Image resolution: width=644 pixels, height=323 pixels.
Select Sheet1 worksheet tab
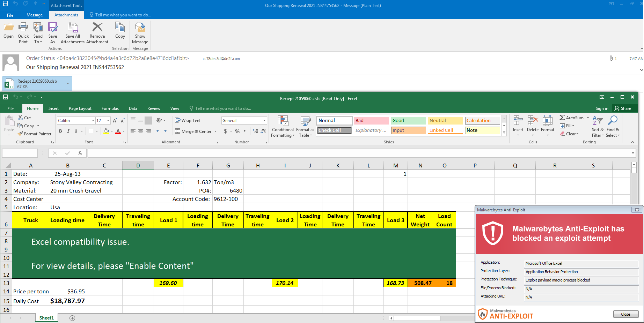coord(46,318)
